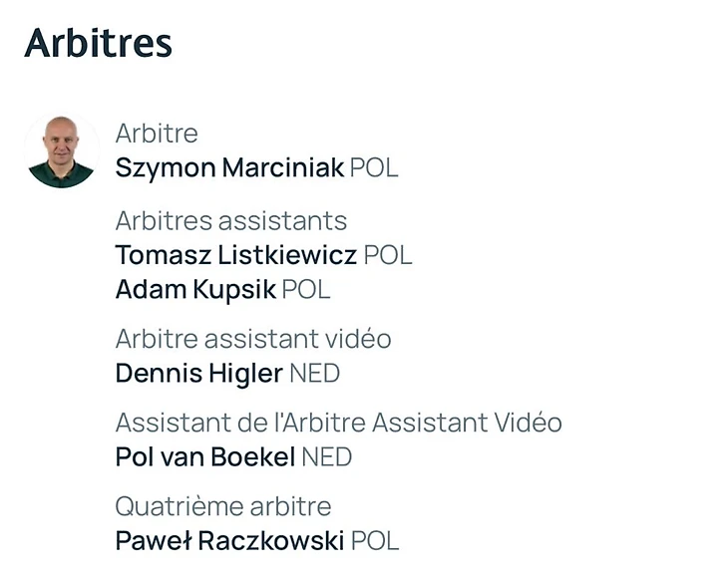Click NED code beside Dennis Higler
Screen dimensions: 728x577
click(x=314, y=374)
